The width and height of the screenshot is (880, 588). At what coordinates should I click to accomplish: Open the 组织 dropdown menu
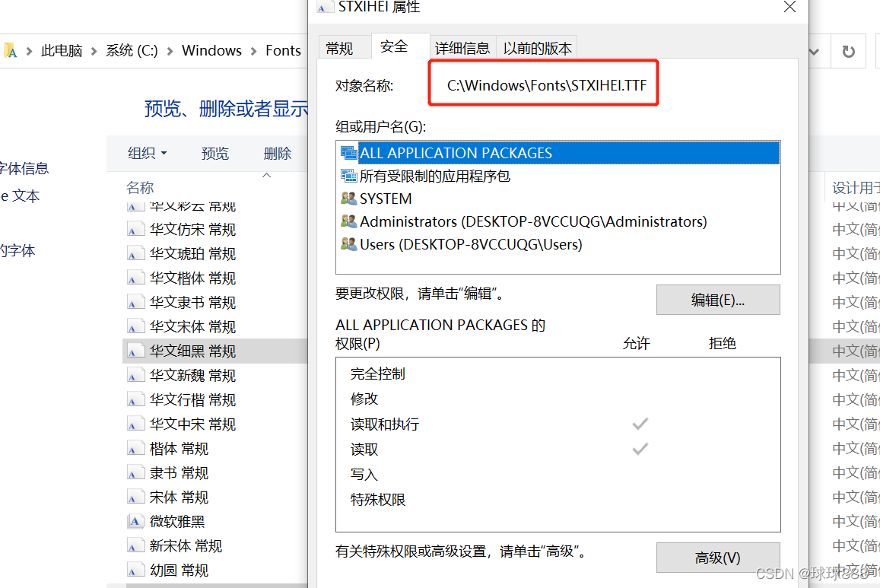tap(147, 153)
